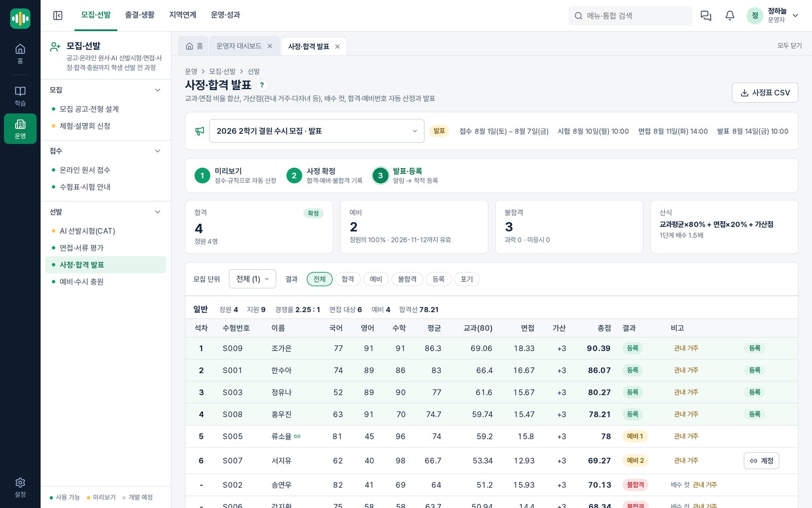The height and width of the screenshot is (508, 812).
Task: Select the 등록 result filter chip
Action: pos(438,279)
